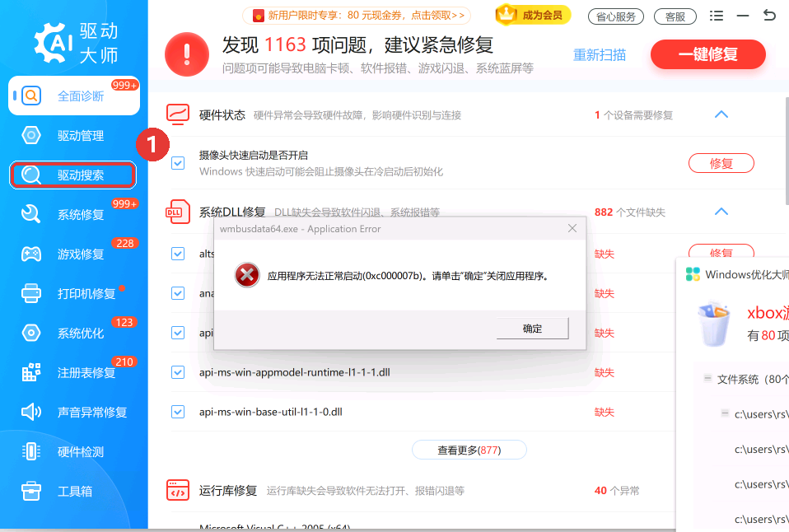Collapse the 硬件状态 section chevron

pyautogui.click(x=721, y=114)
